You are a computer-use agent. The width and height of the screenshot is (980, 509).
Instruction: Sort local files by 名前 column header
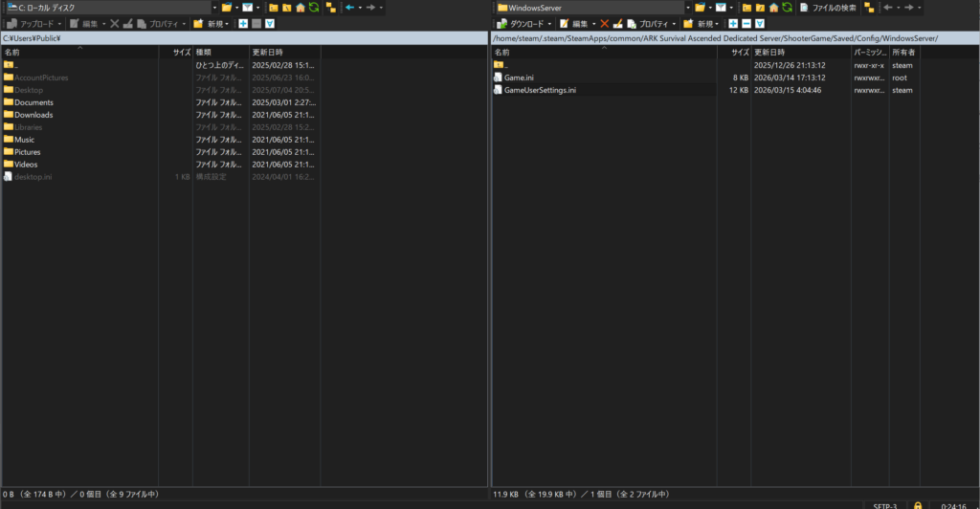[x=77, y=52]
